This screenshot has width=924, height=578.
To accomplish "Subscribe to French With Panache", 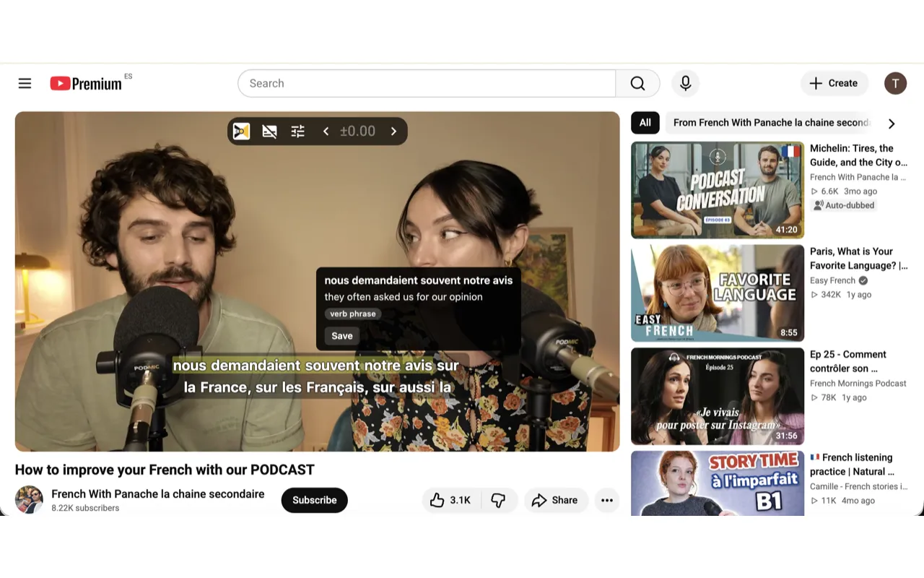I will pyautogui.click(x=314, y=500).
